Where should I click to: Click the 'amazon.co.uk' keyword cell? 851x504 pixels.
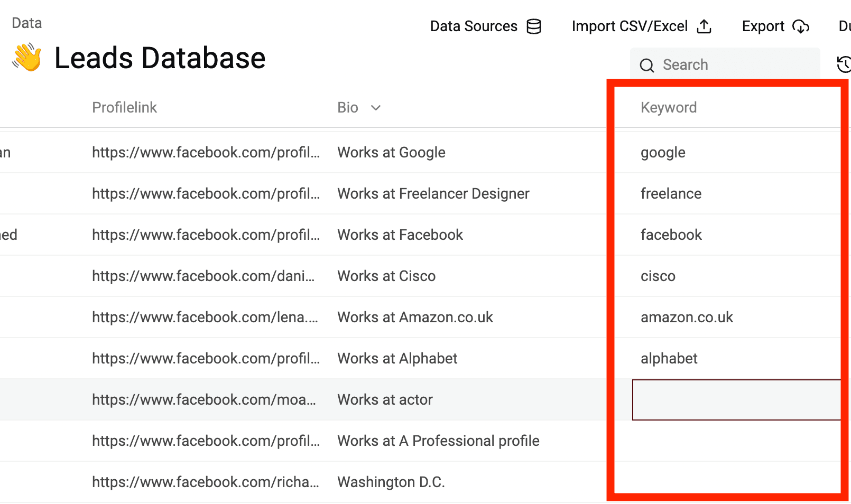point(687,318)
